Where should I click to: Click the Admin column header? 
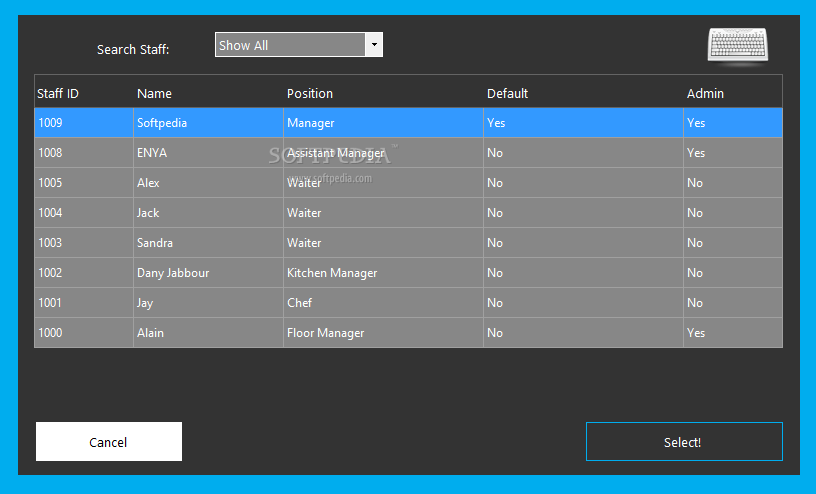(x=733, y=93)
